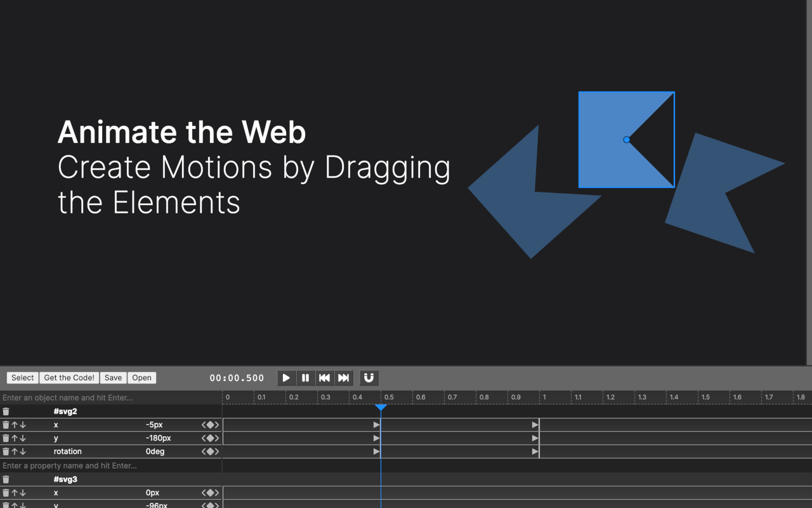This screenshot has height=508, width=812.
Task: Click the Open button
Action: pos(142,378)
